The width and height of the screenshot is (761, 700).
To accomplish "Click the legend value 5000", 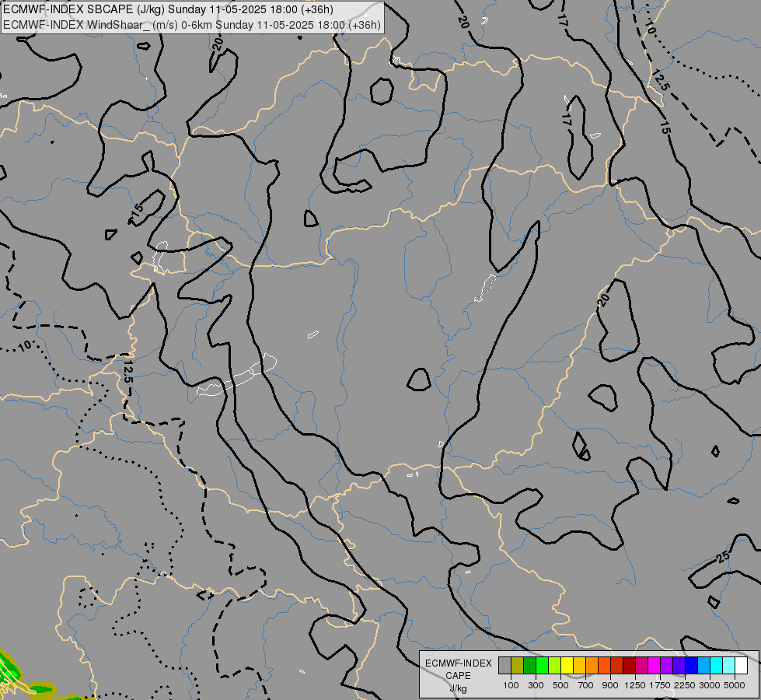I will (x=735, y=685).
